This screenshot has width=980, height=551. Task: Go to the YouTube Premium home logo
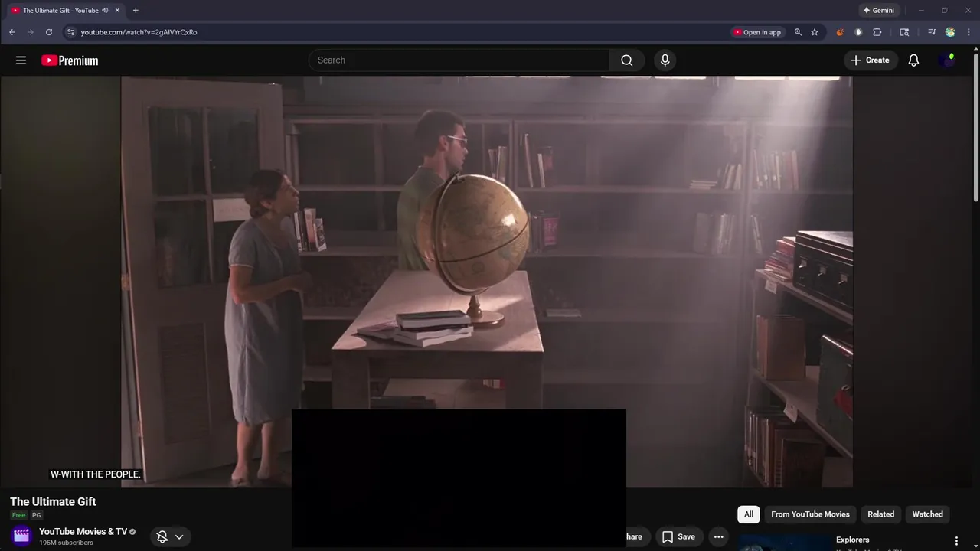coord(70,60)
